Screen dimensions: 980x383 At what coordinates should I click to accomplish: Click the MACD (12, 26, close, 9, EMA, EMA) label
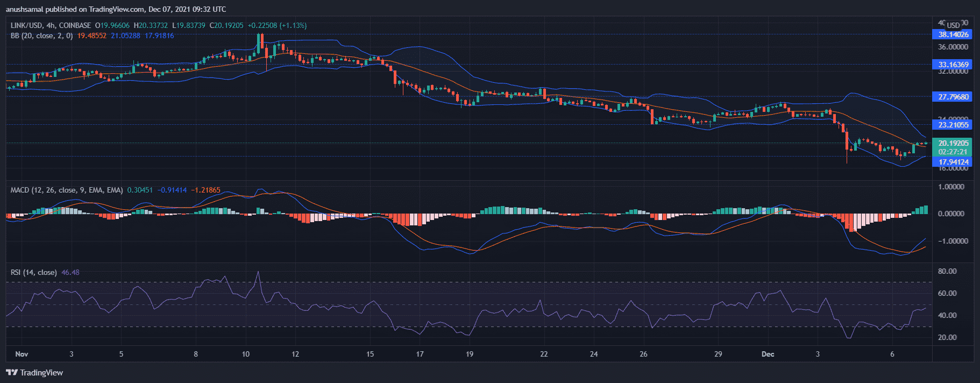click(x=67, y=190)
